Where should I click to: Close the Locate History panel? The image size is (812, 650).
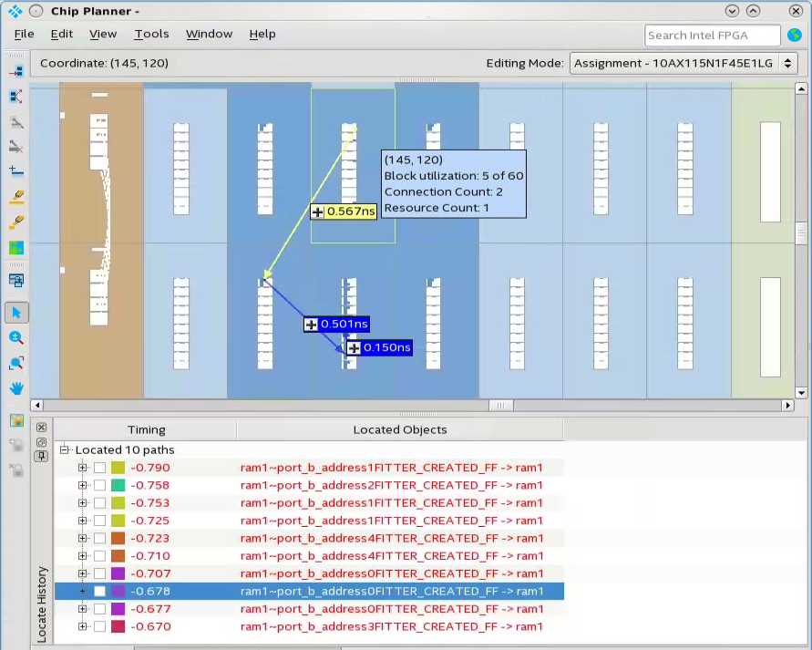point(42,428)
